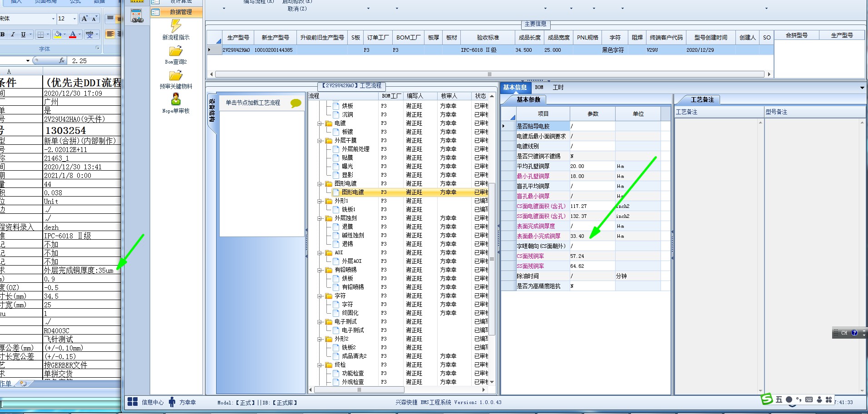Select the 电子测试 child tree item
Screen dimensions: 868x414
click(353, 330)
